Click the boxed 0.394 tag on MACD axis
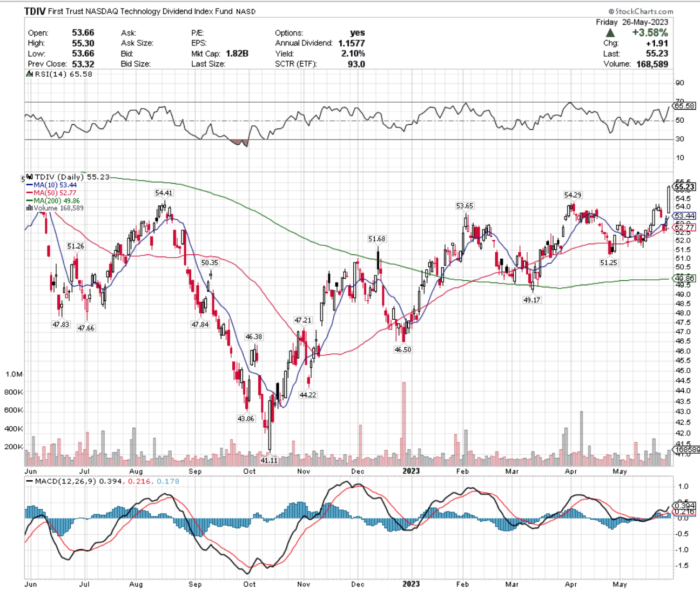 tap(684, 506)
